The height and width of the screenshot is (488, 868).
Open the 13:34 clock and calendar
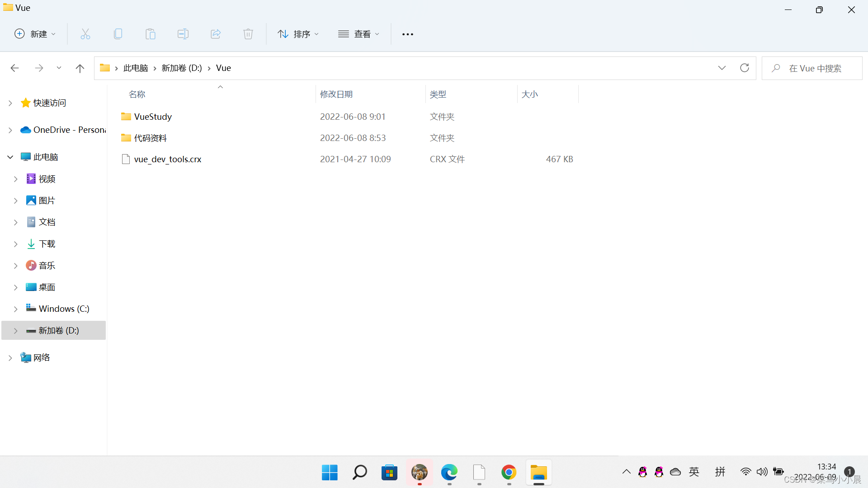point(816,472)
